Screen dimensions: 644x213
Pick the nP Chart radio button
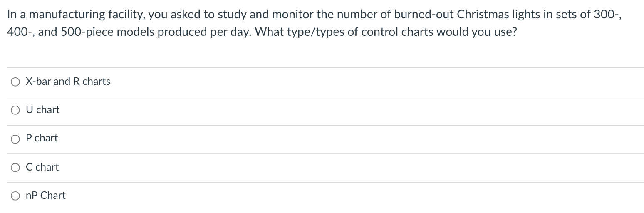pos(15,196)
